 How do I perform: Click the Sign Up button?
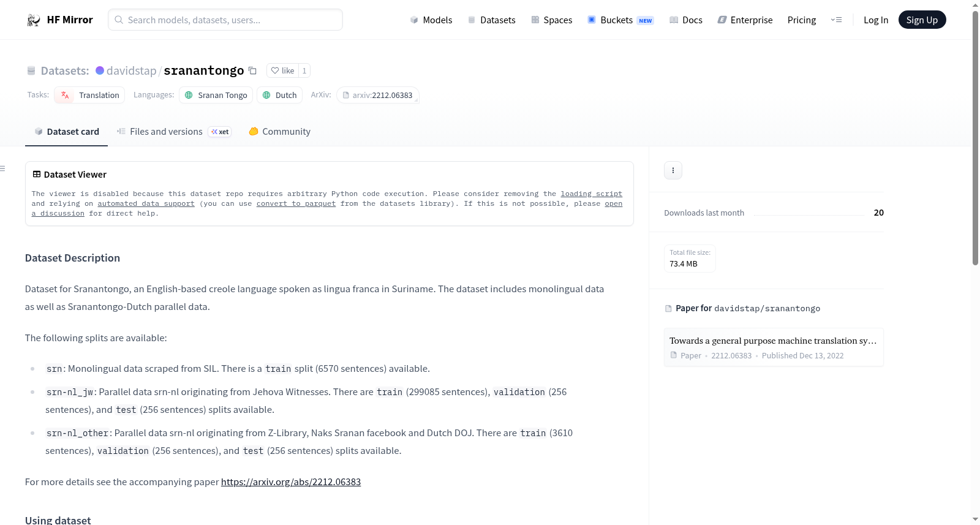tap(922, 20)
